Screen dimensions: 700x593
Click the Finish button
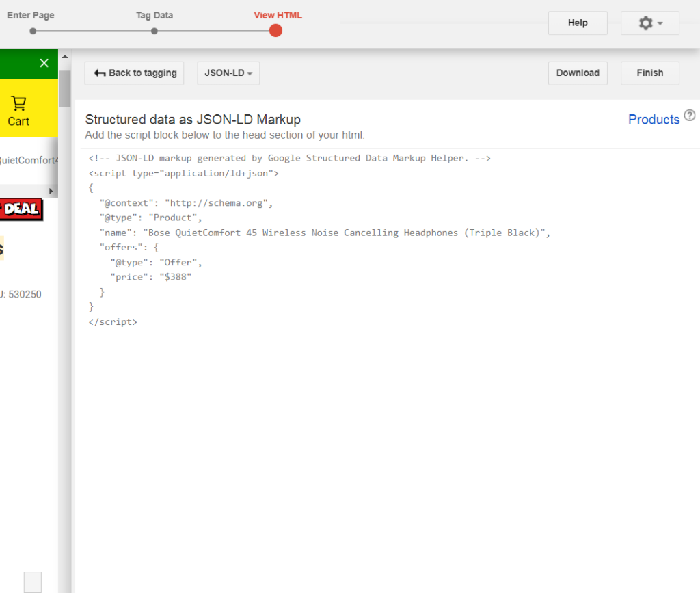[x=649, y=73]
